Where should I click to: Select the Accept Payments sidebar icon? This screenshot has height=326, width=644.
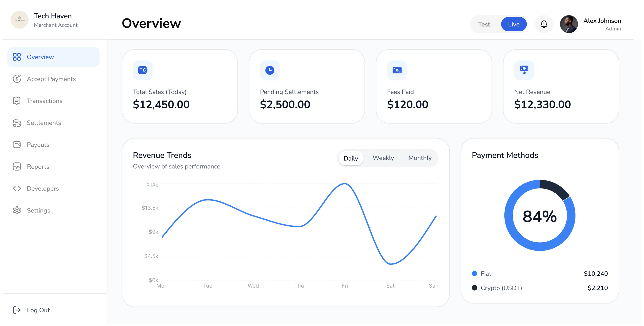tap(17, 79)
